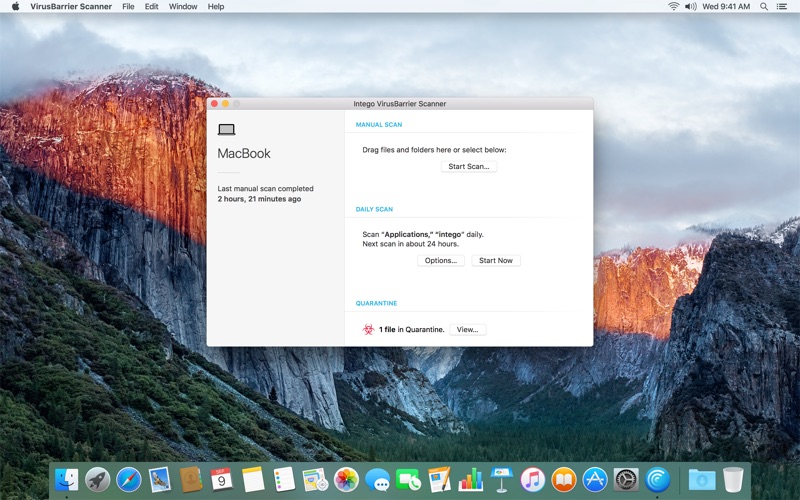Click the Start Scan... button
800x500 pixels.
pyautogui.click(x=468, y=166)
